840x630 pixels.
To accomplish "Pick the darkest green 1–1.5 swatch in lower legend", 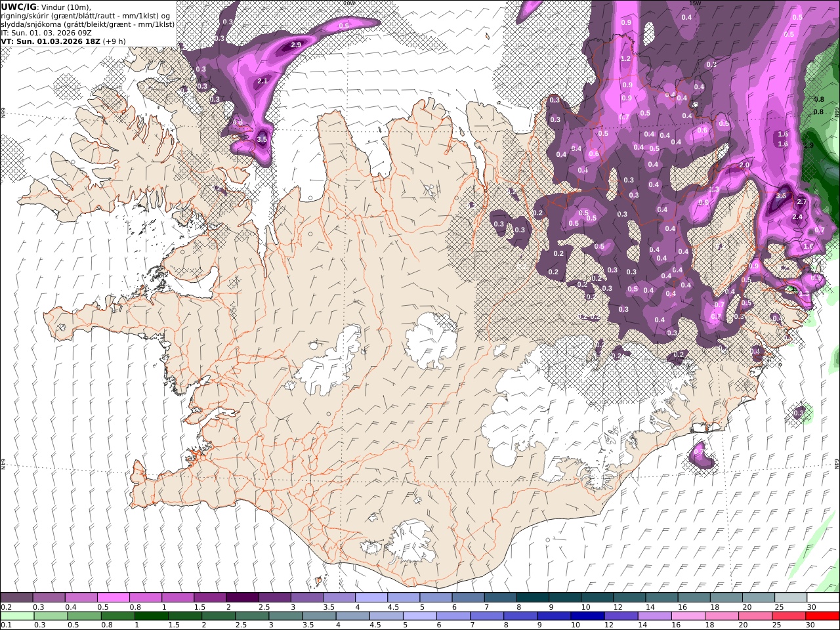I will click(x=152, y=616).
